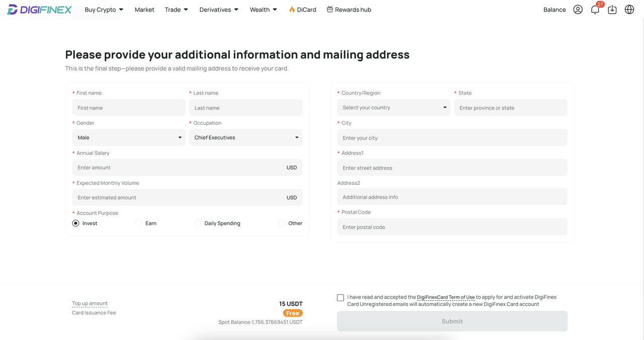Click the Card Issuance Fee label

94,313
